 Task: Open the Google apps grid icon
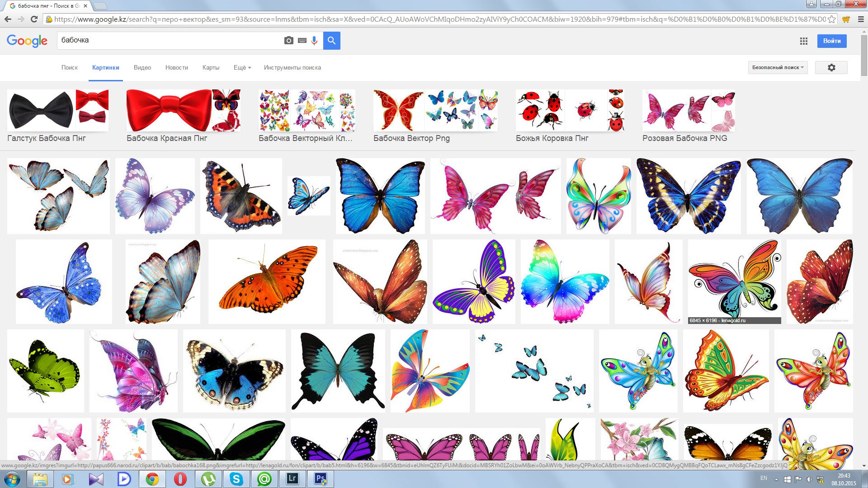pyautogui.click(x=803, y=41)
